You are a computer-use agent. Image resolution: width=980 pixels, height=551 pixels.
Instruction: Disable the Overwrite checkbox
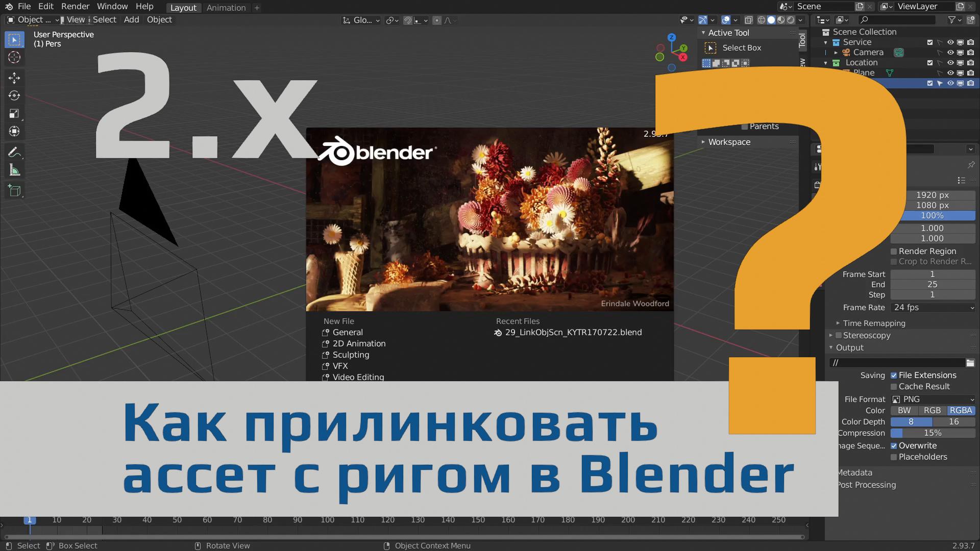[894, 446]
